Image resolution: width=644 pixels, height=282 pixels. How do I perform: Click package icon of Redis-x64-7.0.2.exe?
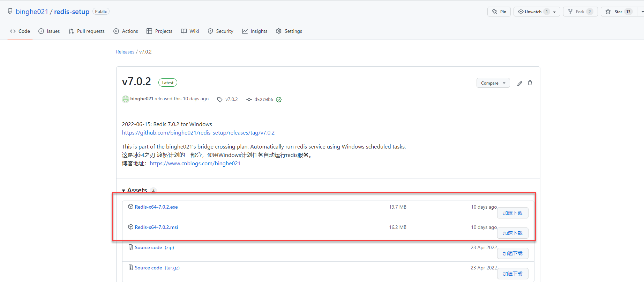[x=131, y=207]
